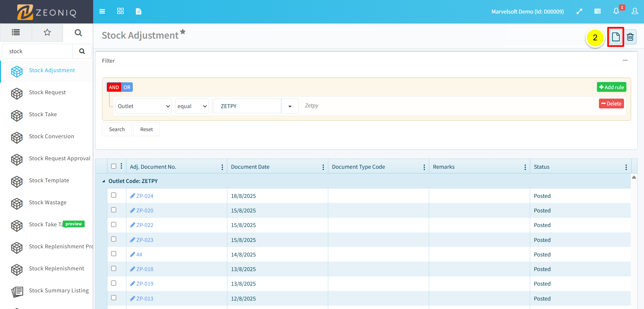
Task: Open the grid apps icon in top bar
Action: point(120,11)
